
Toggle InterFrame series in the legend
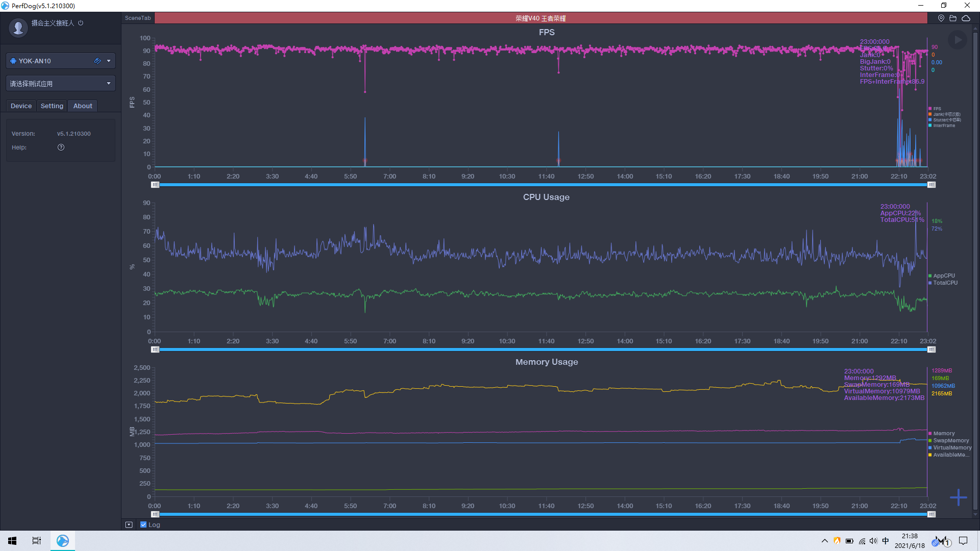click(942, 126)
